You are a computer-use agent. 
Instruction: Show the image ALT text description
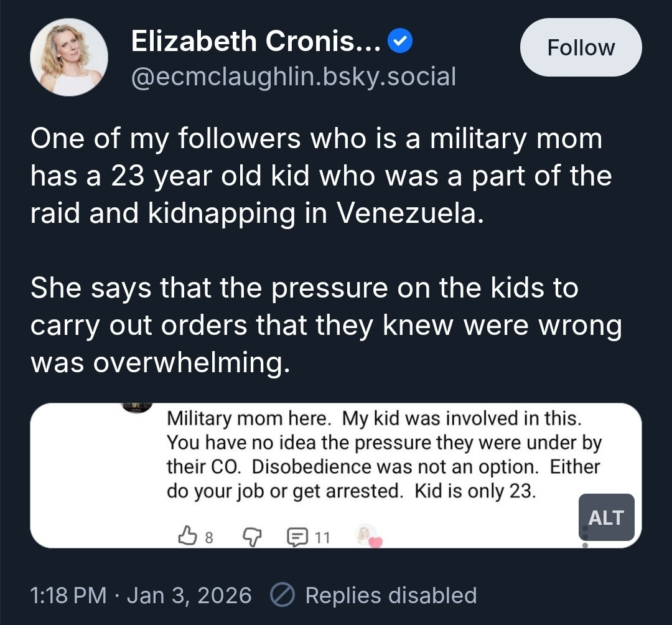point(606,517)
